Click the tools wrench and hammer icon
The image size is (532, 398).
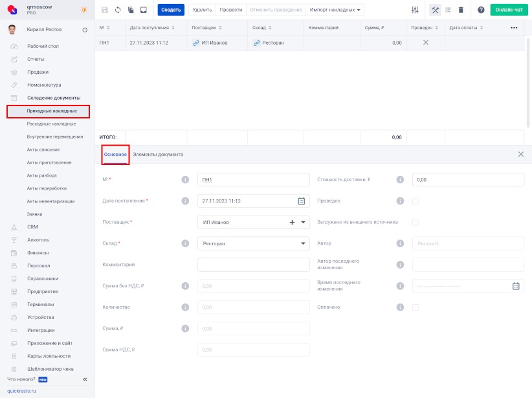pyautogui.click(x=435, y=10)
